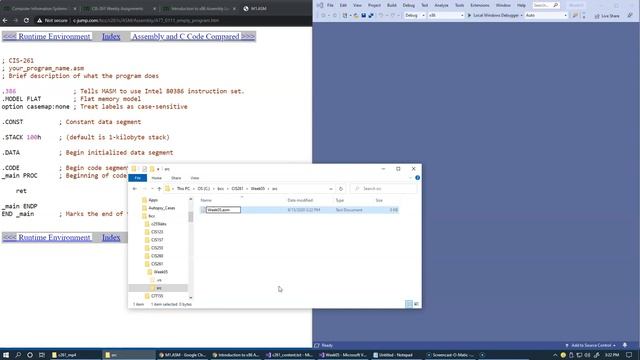Open File Explorer help icon

(417, 178)
